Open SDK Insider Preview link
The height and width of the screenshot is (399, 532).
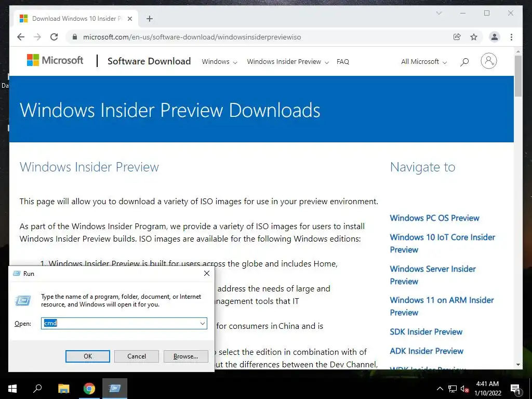click(x=426, y=332)
